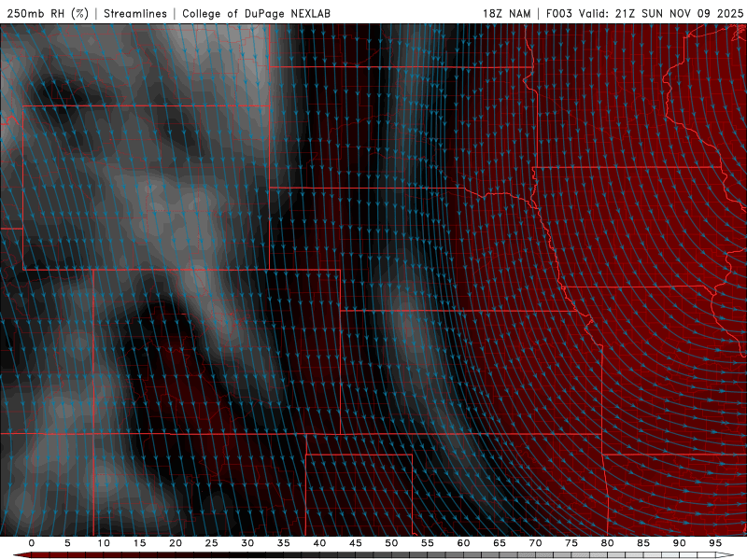Click the 15 label on the color scale
The width and height of the screenshot is (747, 560).
[139, 543]
